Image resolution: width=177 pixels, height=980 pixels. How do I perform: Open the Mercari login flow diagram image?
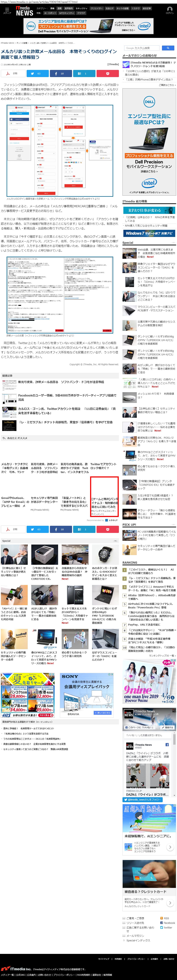60,150
